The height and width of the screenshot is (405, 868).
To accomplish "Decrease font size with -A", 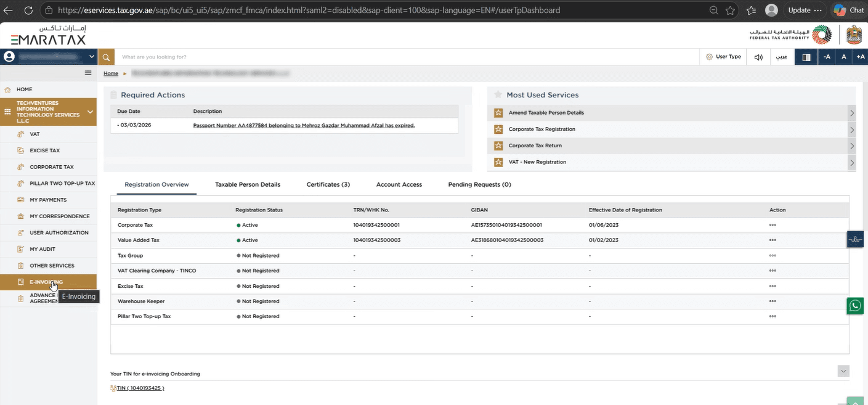I will click(x=827, y=57).
